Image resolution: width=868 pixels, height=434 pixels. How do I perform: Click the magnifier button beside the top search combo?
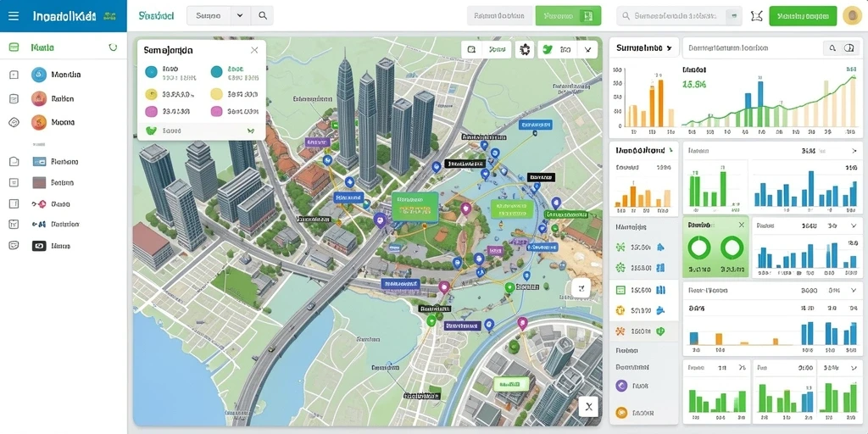coord(263,16)
